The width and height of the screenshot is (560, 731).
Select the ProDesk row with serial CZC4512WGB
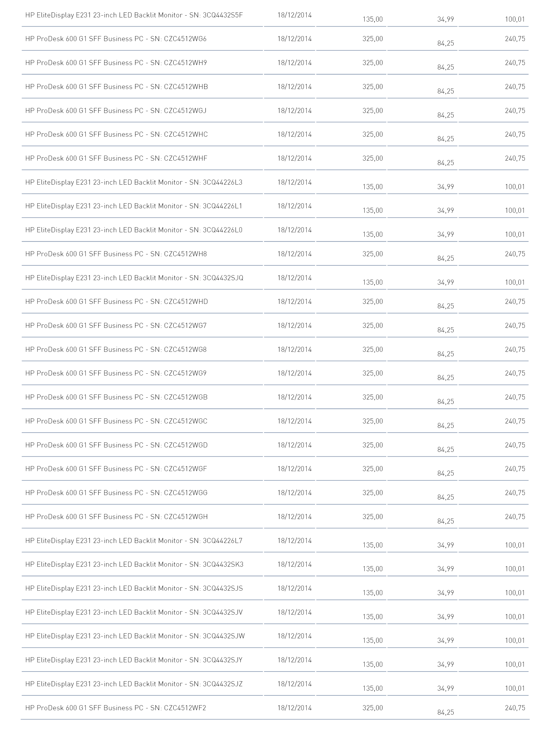(x=275, y=397)
